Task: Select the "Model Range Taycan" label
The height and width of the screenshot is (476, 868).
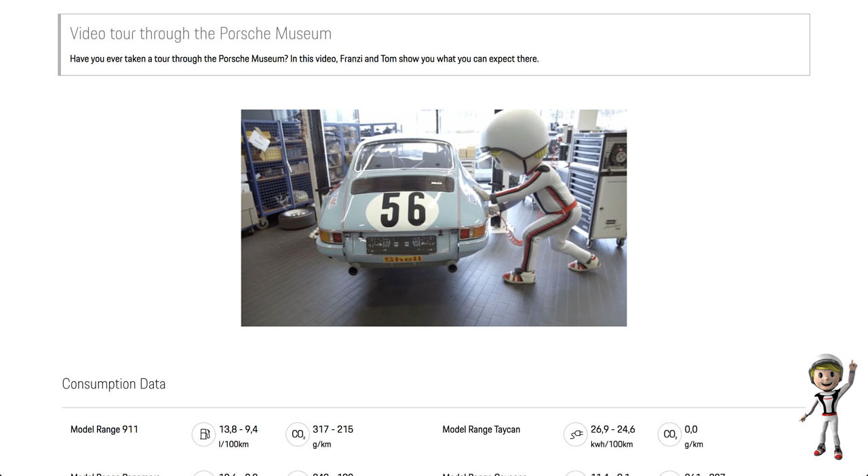Action: [x=481, y=429]
